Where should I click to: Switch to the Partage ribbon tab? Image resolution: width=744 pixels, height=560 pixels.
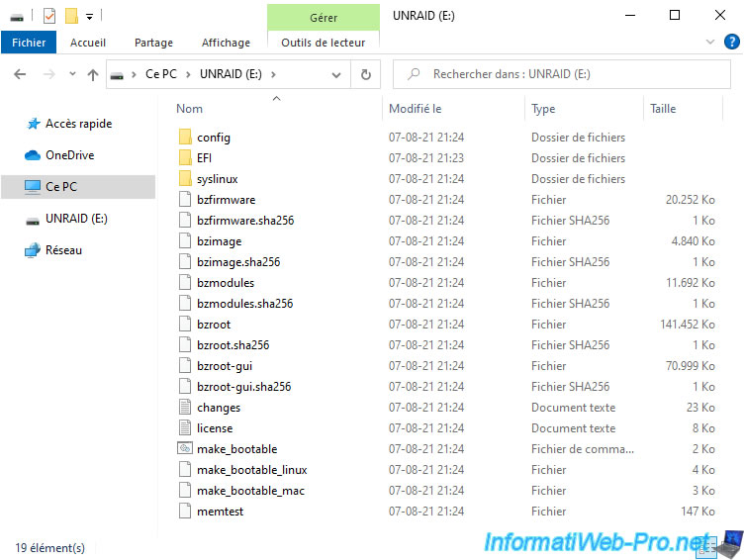(x=153, y=43)
